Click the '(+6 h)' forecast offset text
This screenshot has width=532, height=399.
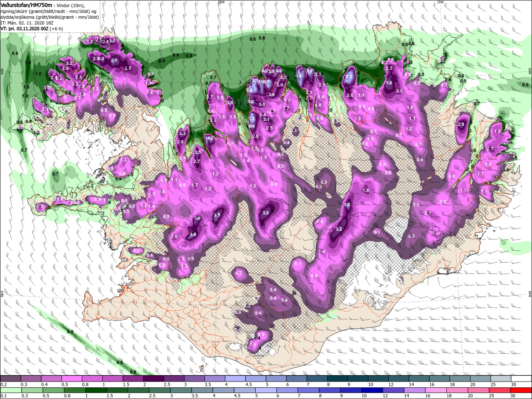[56, 29]
